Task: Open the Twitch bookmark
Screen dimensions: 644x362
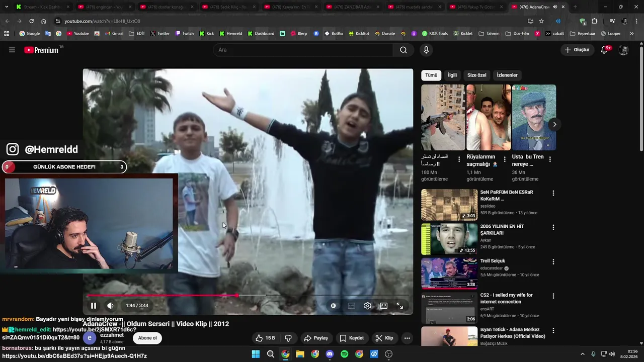Action: [184, 34]
